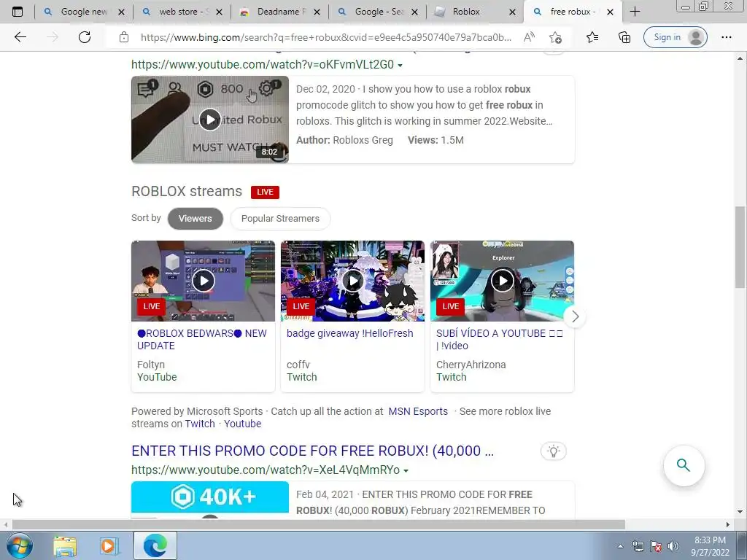Open Collections panel
This screenshot has height=560, width=747.
[x=624, y=37]
